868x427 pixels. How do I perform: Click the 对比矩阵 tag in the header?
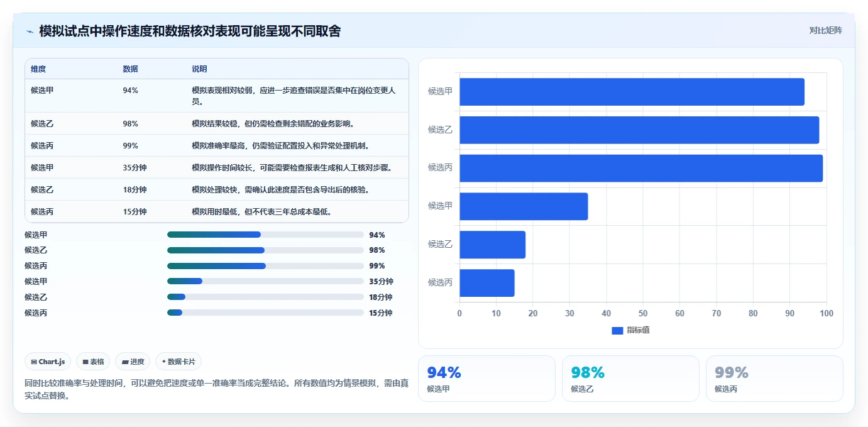click(825, 30)
